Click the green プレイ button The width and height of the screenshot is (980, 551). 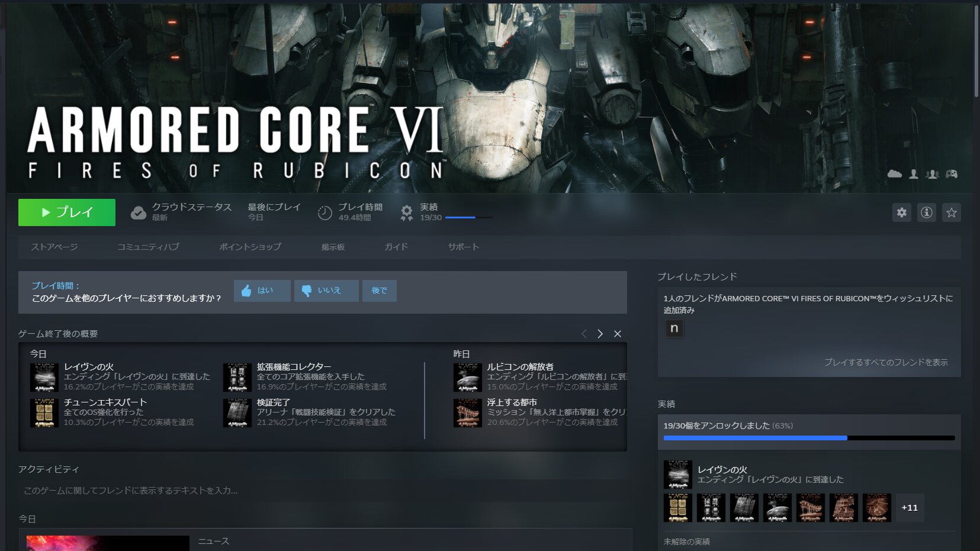(67, 212)
